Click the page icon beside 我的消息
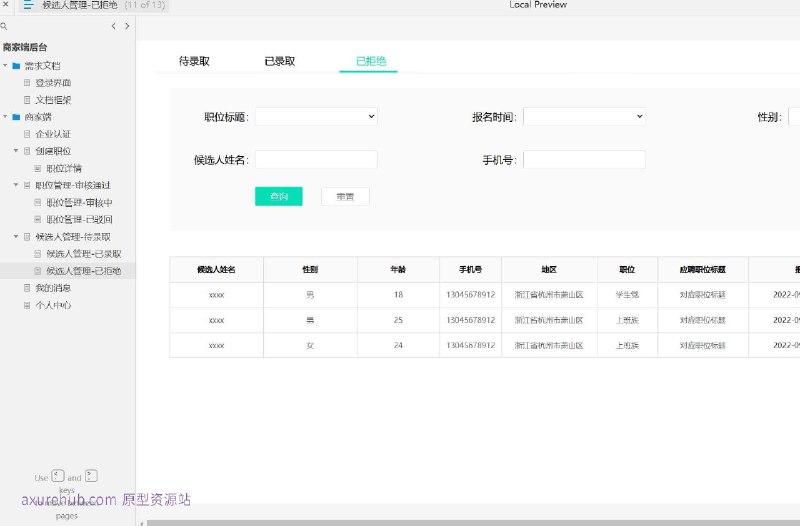This screenshot has width=800, height=526. point(27,288)
